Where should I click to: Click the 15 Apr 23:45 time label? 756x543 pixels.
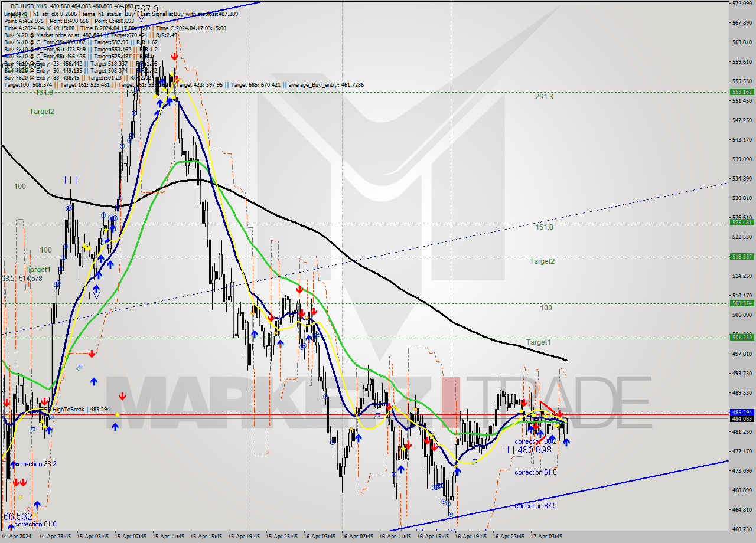(x=282, y=537)
